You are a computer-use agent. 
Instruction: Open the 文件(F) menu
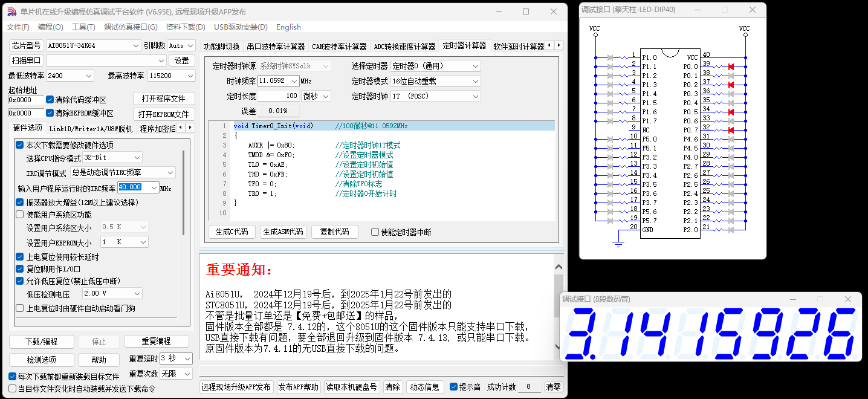[18, 27]
